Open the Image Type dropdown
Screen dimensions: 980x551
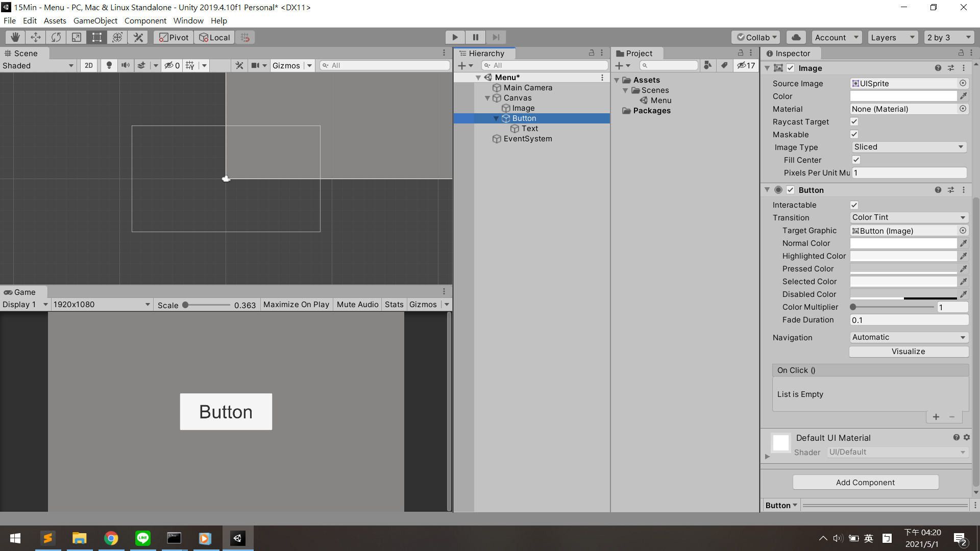(x=909, y=147)
